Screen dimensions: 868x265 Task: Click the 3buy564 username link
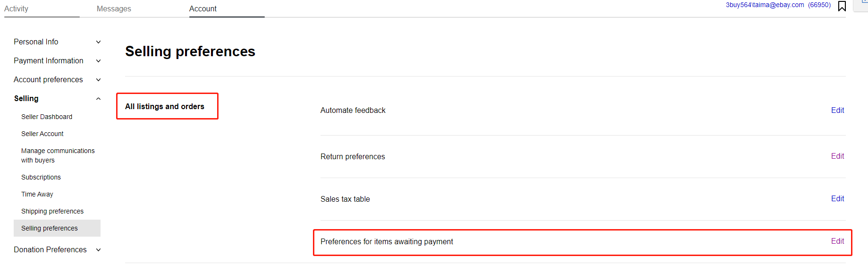[765, 5]
